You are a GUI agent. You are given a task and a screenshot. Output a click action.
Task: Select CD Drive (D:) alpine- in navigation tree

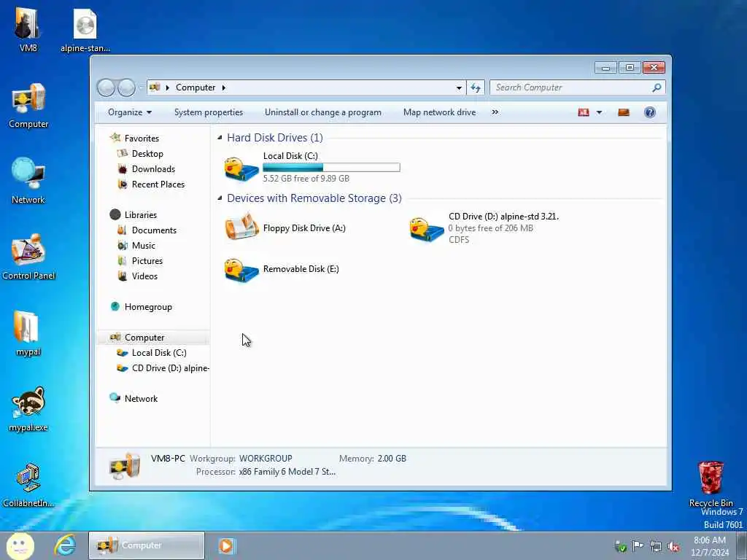tap(163, 368)
